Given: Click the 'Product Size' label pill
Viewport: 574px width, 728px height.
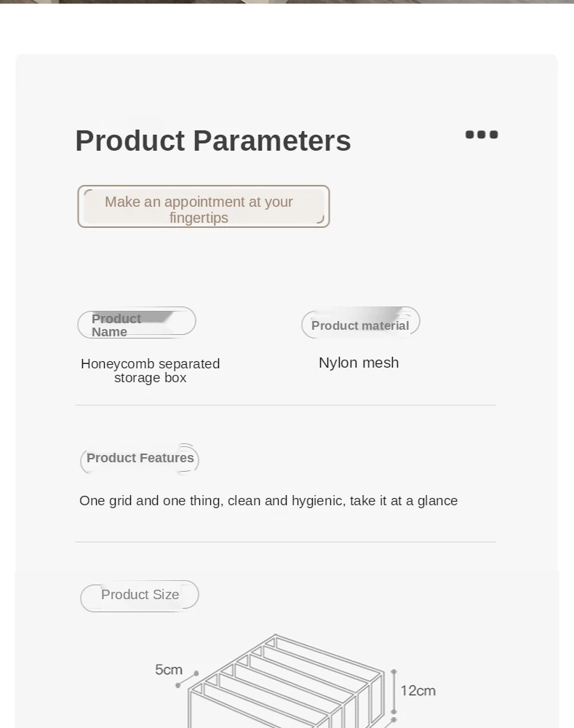Looking at the screenshot, I should click(x=140, y=596).
